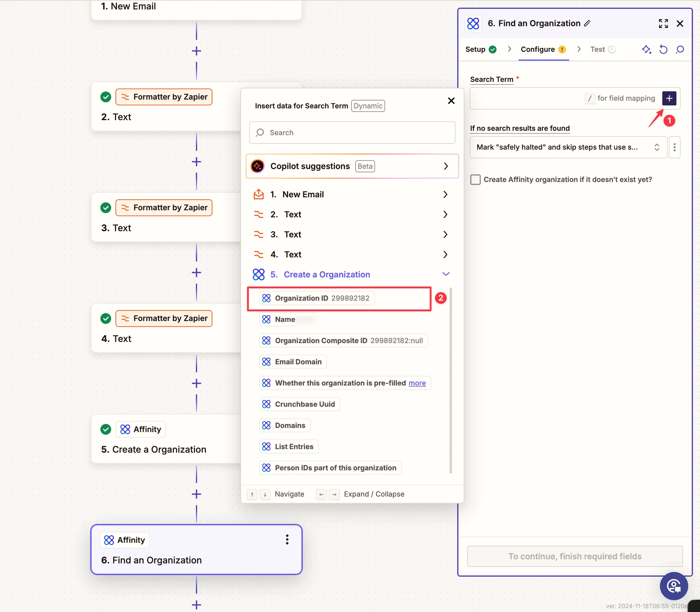
Task: Click the data list scrollbar in popup
Action: 450,380
